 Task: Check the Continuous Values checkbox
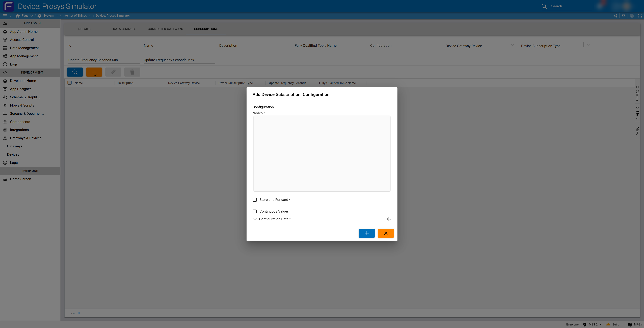click(255, 211)
